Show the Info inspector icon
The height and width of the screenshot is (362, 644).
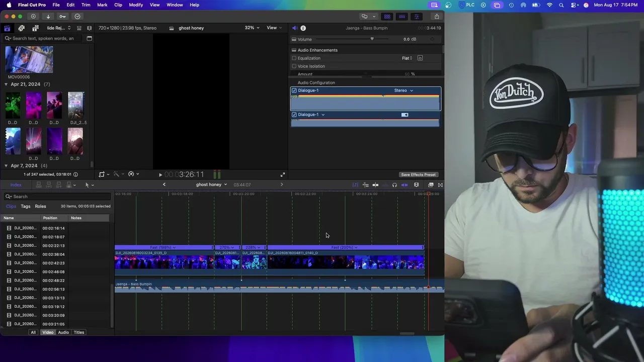[x=303, y=28]
